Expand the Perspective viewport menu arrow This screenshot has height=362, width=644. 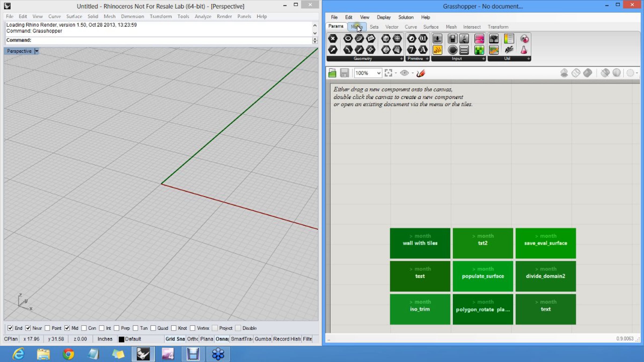[37, 51]
